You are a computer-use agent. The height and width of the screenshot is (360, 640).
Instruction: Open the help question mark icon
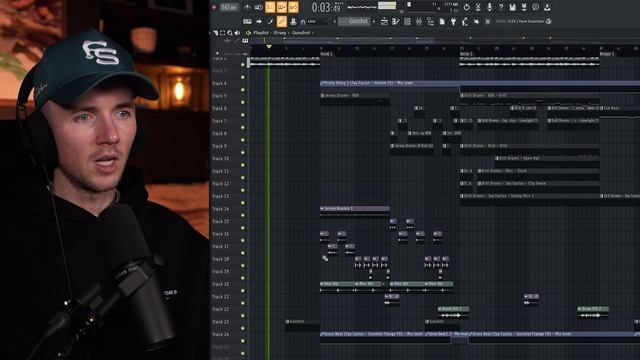pos(501,7)
